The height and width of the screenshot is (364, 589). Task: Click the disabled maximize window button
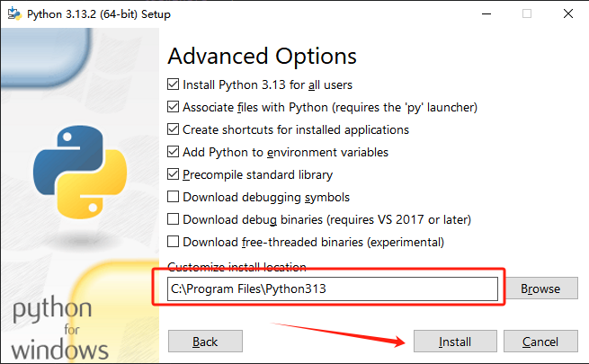(527, 13)
